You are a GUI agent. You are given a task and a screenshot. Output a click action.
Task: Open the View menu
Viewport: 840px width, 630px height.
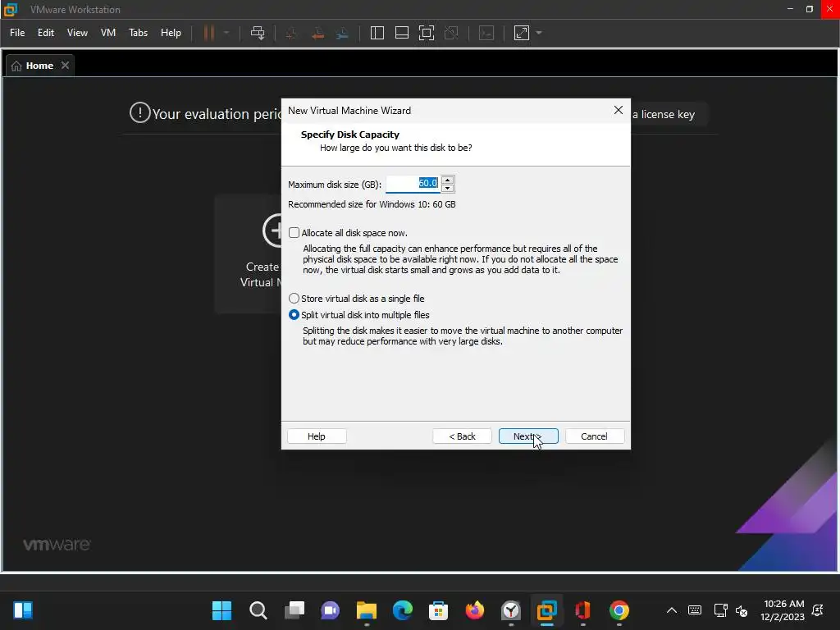coord(77,33)
